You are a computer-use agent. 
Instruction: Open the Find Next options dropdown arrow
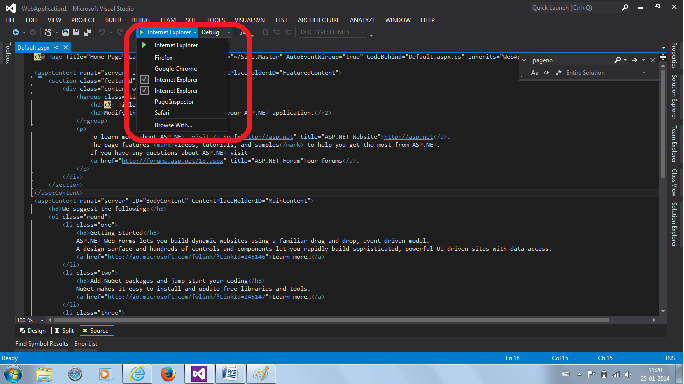point(643,60)
